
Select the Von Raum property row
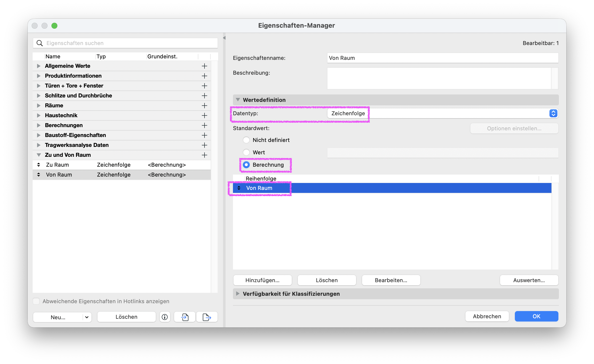point(122,175)
